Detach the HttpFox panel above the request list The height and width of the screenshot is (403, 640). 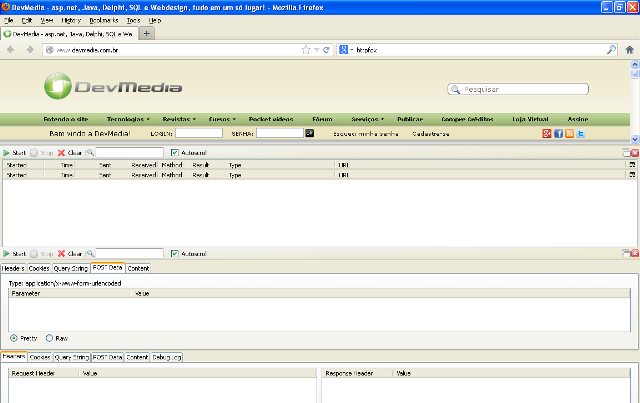(627, 153)
